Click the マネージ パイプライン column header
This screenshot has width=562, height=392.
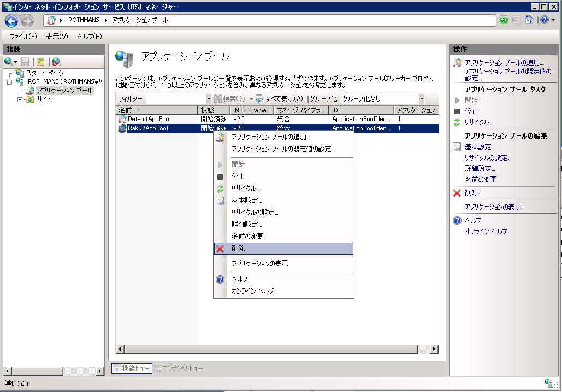pos(301,110)
